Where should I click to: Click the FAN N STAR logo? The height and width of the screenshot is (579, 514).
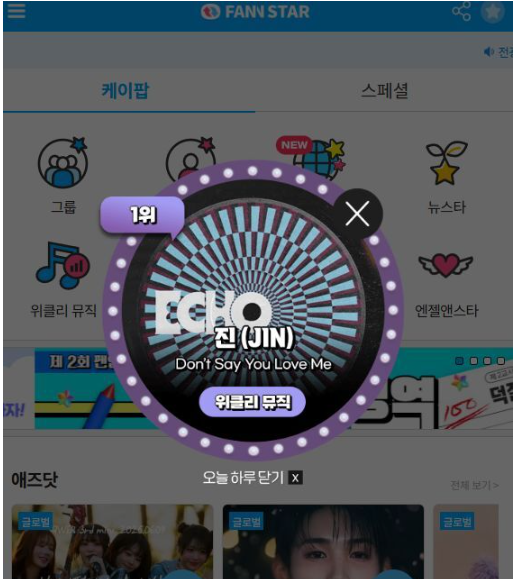(255, 12)
